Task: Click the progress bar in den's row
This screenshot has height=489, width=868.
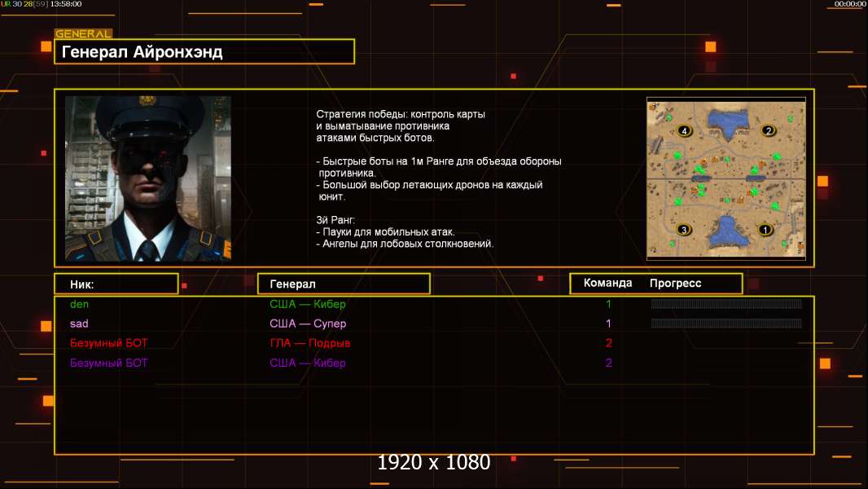Action: (726, 303)
